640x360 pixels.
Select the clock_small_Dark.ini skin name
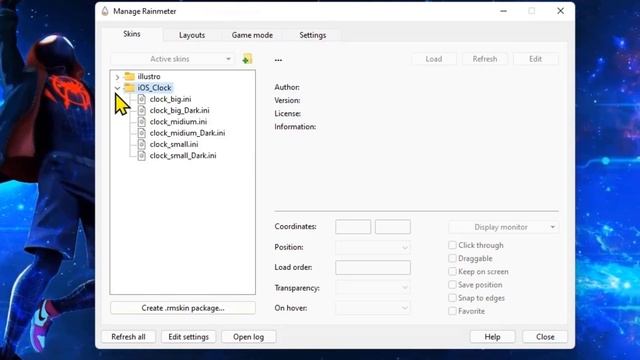pyautogui.click(x=183, y=156)
